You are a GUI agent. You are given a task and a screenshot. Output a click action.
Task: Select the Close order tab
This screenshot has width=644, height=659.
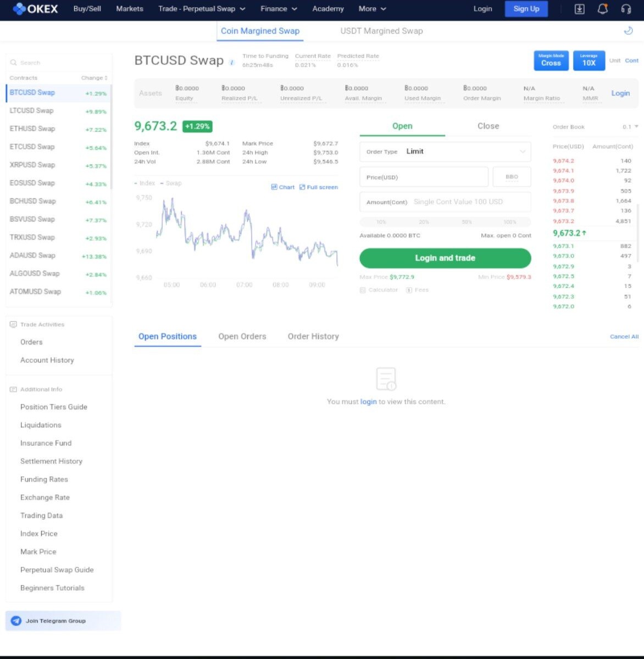[488, 126]
